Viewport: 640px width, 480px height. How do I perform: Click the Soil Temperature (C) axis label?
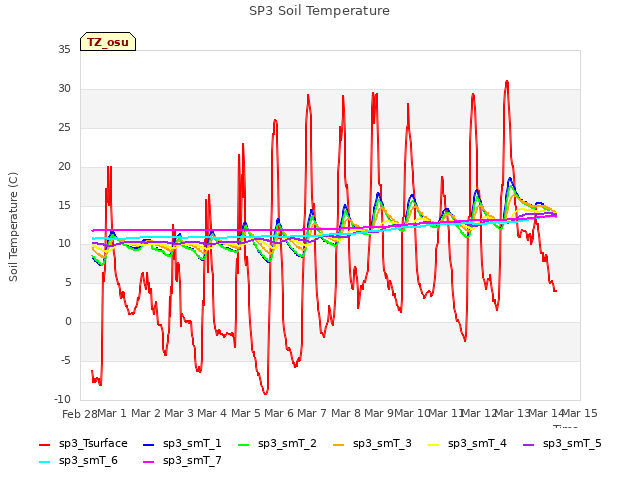coord(13,227)
